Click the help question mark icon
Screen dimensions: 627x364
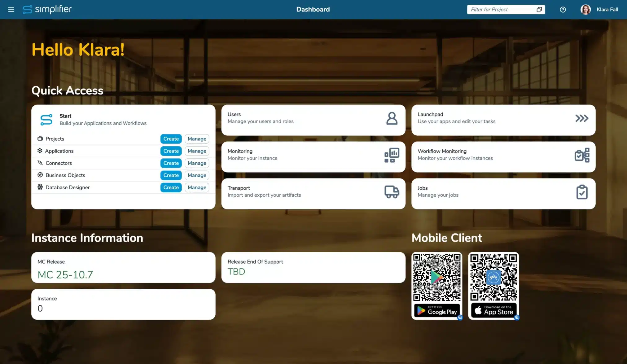563,10
